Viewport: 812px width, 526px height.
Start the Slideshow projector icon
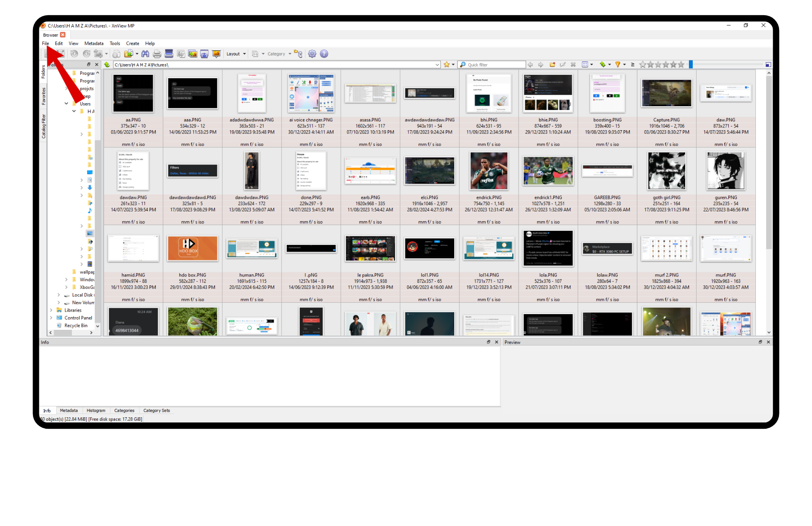pyautogui.click(x=216, y=54)
